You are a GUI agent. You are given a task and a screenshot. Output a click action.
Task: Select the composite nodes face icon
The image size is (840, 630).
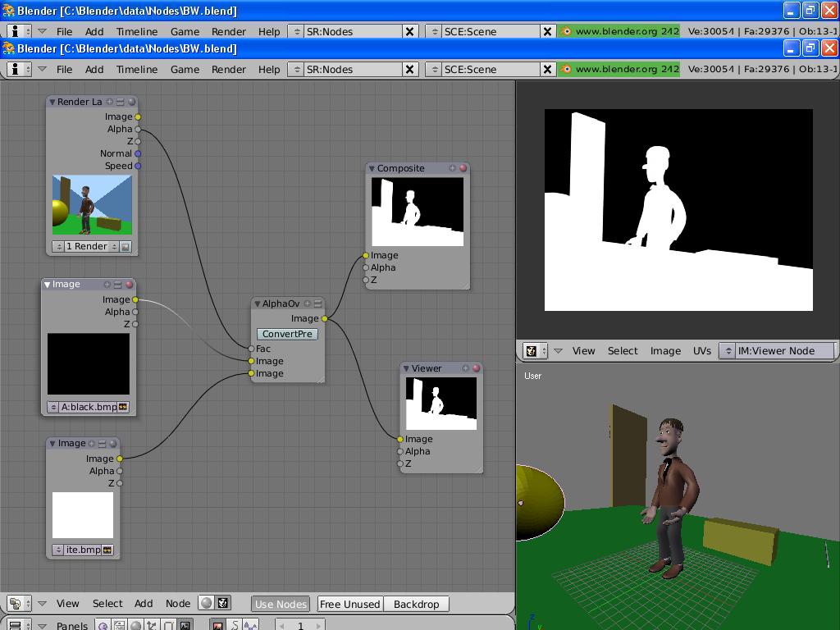coord(223,603)
